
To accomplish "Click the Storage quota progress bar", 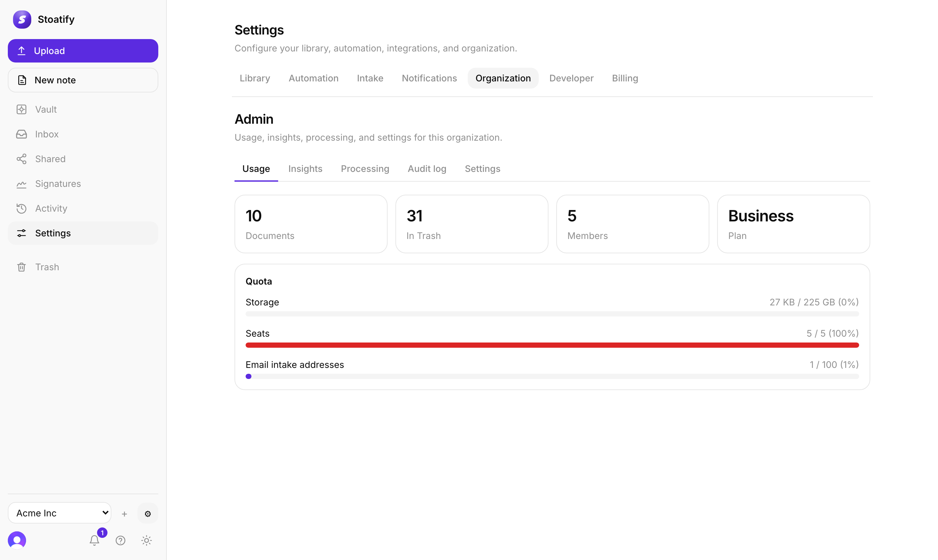I will pos(552,314).
